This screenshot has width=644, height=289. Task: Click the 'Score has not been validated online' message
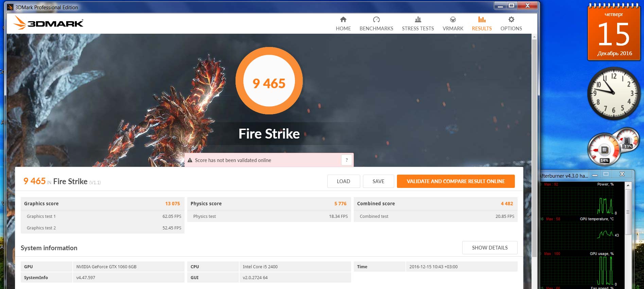233,160
